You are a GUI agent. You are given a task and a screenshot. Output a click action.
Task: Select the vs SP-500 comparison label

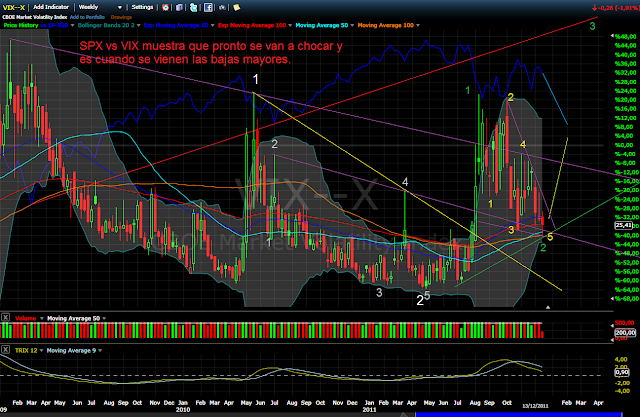coord(54,25)
